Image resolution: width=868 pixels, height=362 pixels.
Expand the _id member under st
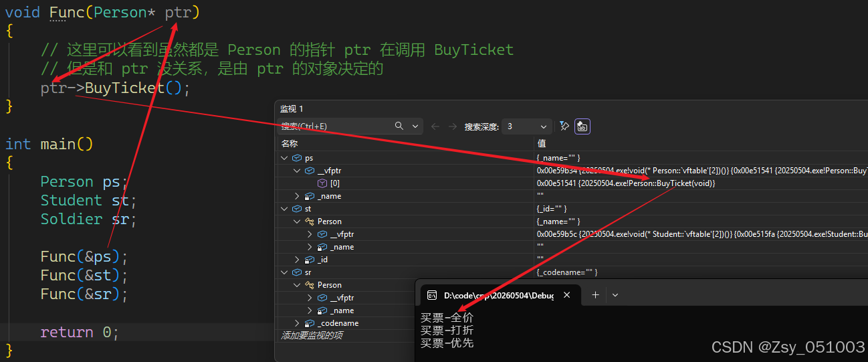point(298,260)
